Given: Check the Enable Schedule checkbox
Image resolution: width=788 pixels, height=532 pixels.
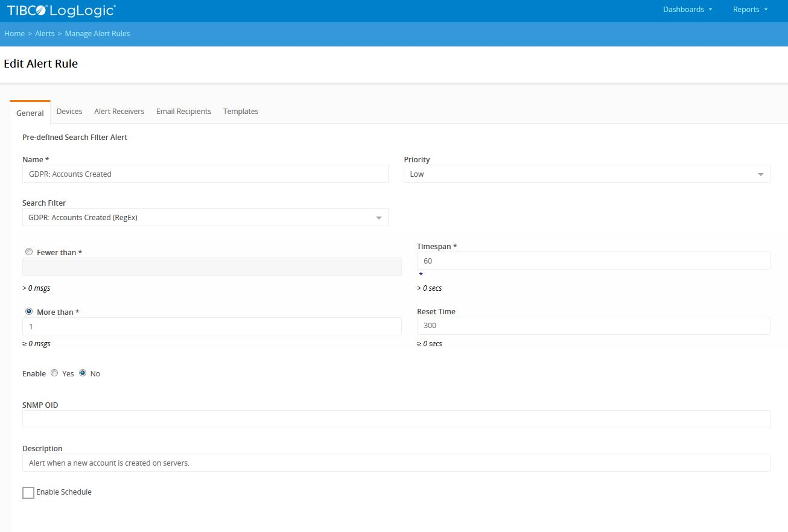Looking at the screenshot, I should (x=28, y=493).
